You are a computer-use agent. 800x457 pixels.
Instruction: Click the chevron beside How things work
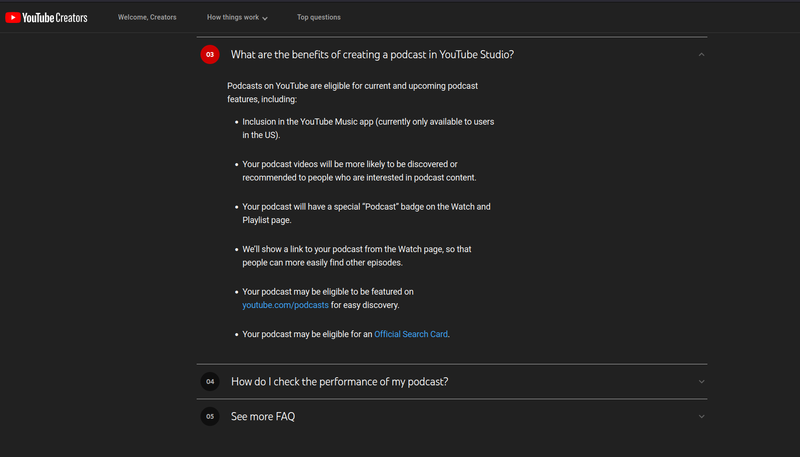pos(265,18)
